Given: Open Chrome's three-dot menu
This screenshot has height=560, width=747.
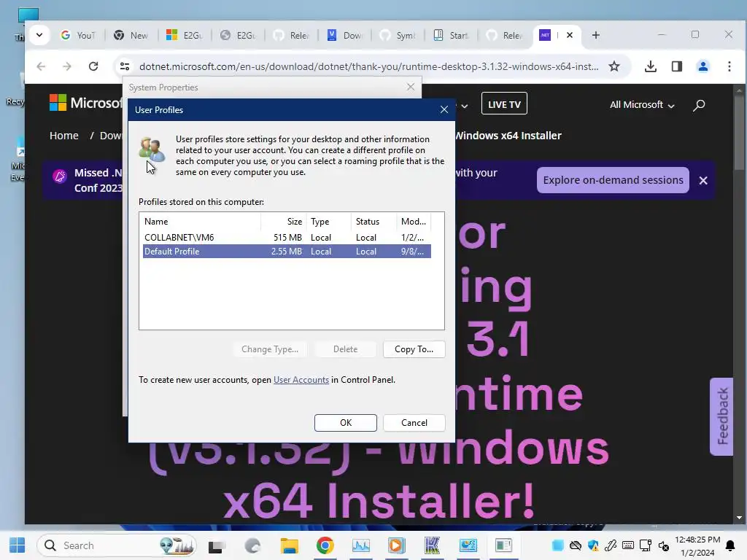Looking at the screenshot, I should click(729, 66).
